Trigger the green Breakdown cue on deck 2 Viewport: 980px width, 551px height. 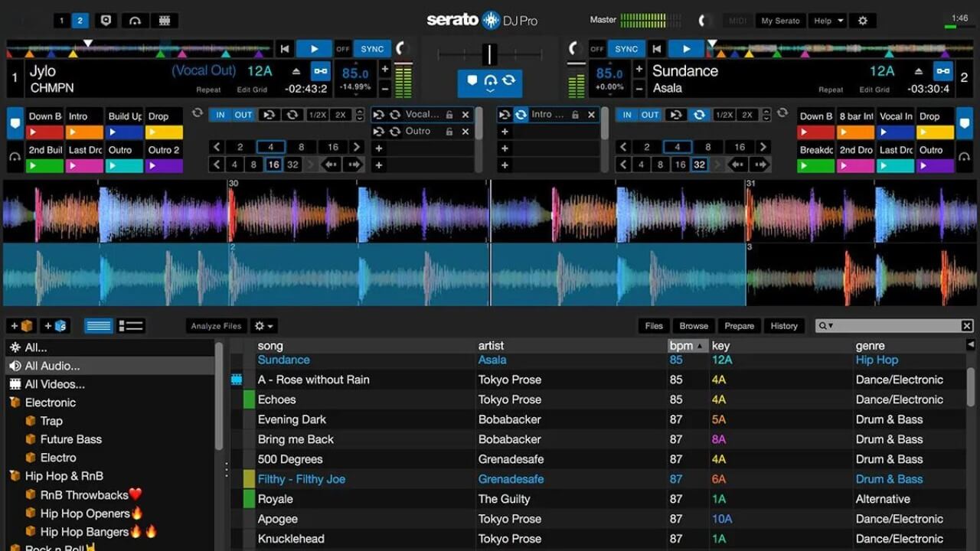(x=815, y=165)
